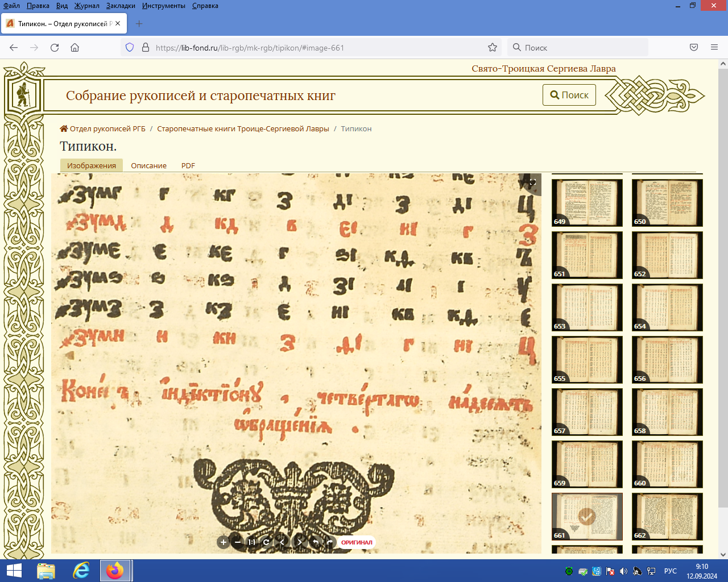Click the Lavra logo emblem in header
The width and height of the screenshot is (728, 582).
(23, 94)
